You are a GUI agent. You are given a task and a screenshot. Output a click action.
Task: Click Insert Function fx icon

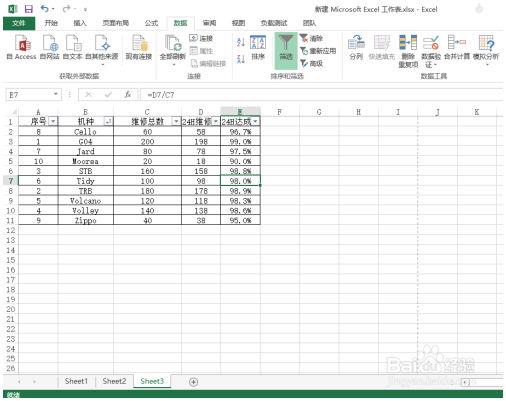(128, 95)
